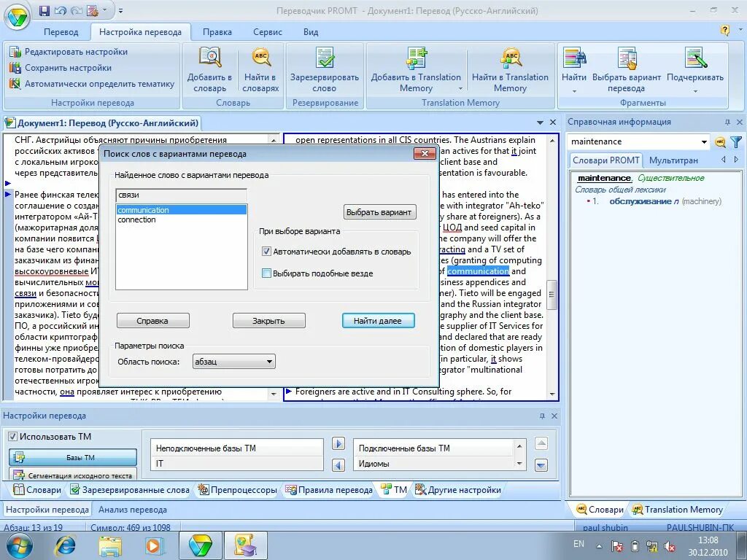Click 'Редактировать настройки' command
Viewport: 747px width, 560px height.
click(x=69, y=52)
